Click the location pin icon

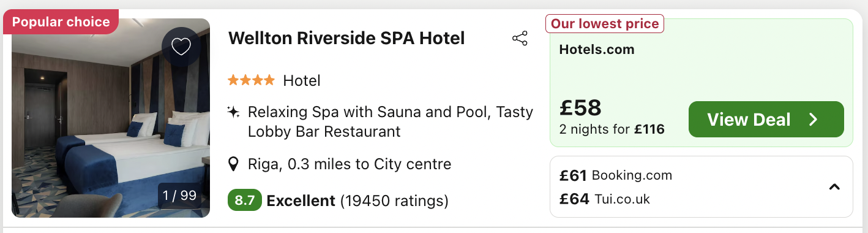233,164
